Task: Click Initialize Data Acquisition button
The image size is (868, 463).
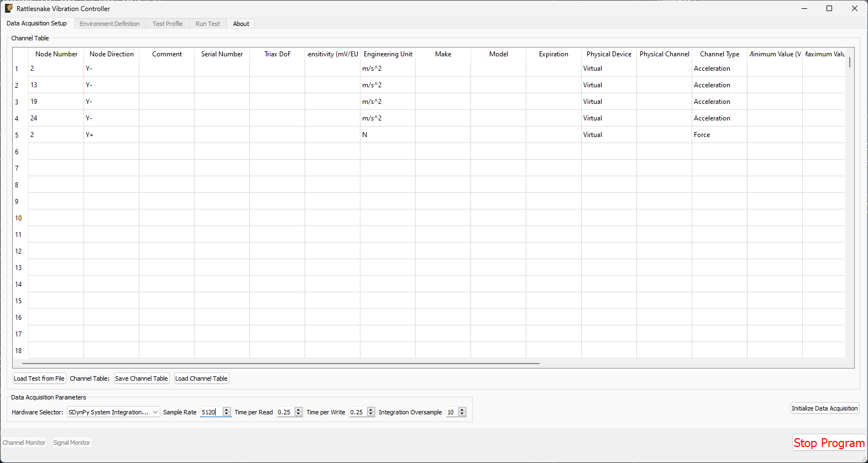Action: tap(825, 408)
